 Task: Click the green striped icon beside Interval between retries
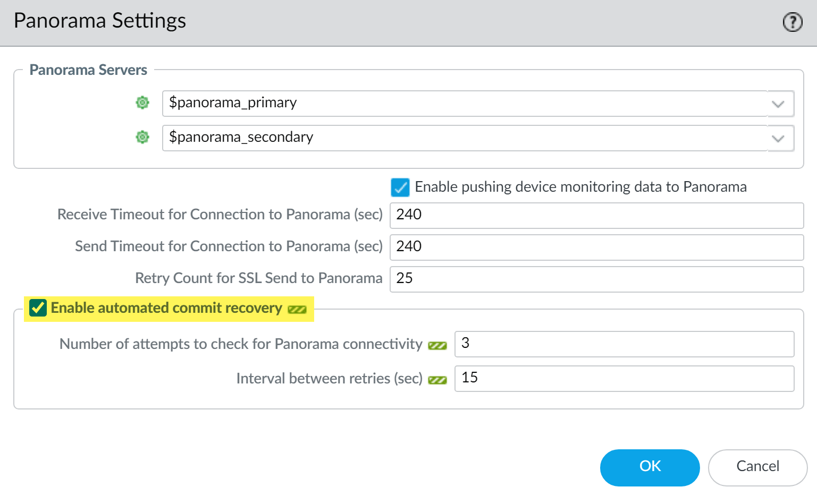pyautogui.click(x=437, y=380)
